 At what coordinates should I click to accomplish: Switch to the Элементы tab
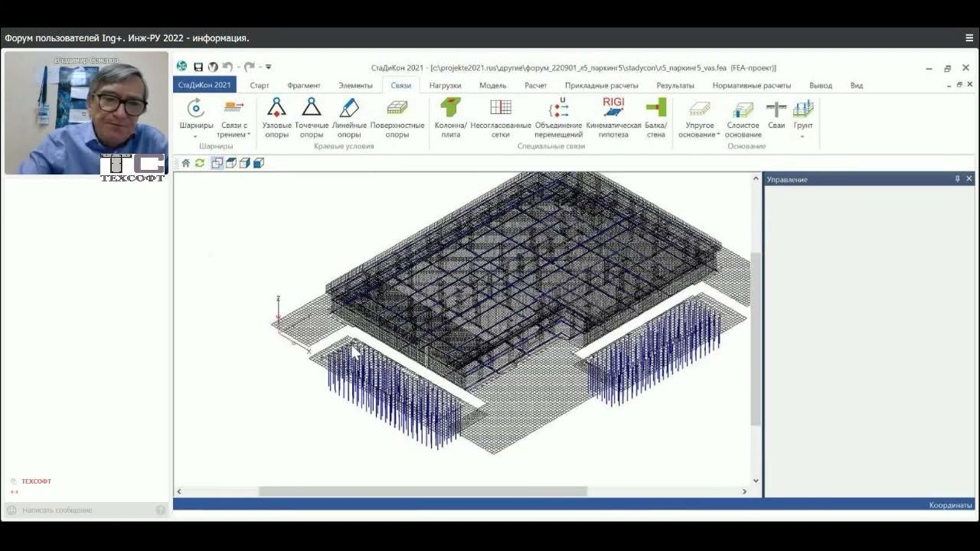pos(356,86)
